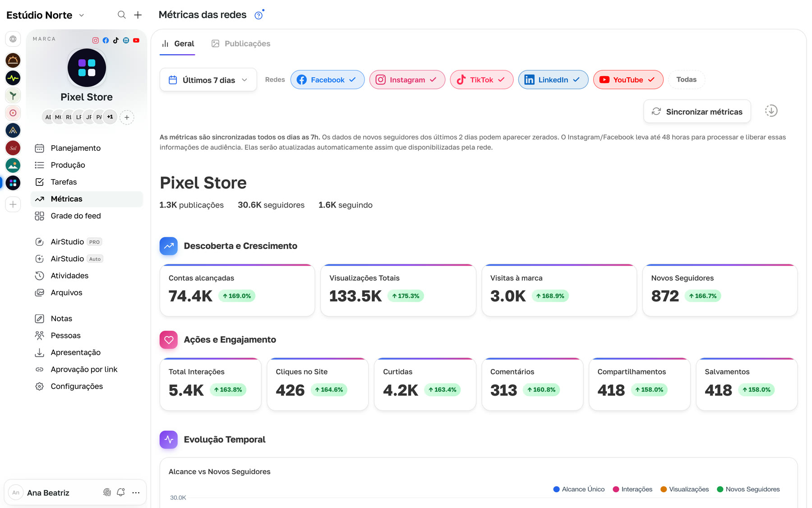Add member with dashed plus circle
This screenshot has height=508, width=812.
[127, 117]
